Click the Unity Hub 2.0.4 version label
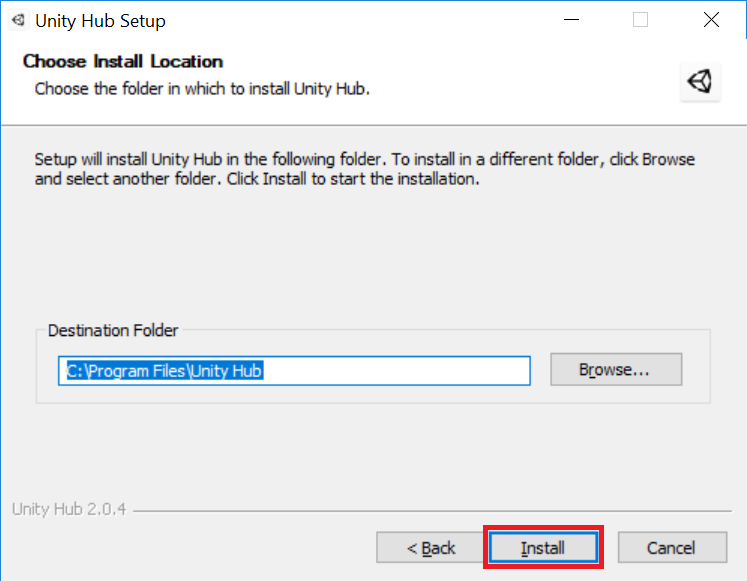 [69, 509]
